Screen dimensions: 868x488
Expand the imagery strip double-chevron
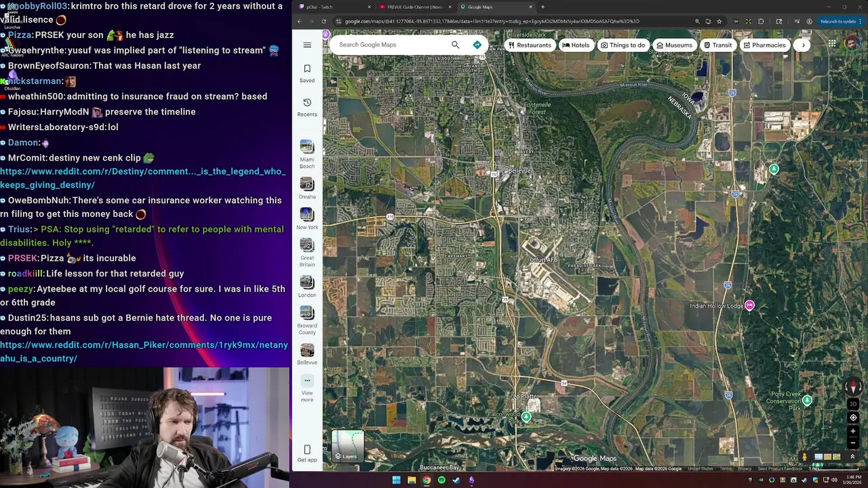852,457
